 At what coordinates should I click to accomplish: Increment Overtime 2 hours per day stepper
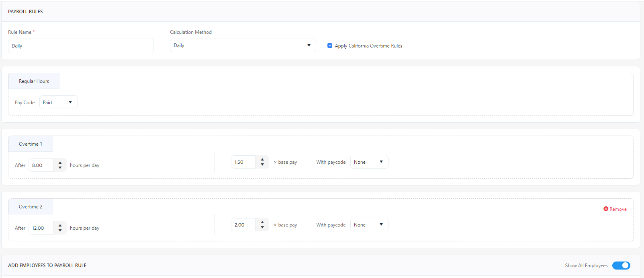click(60, 225)
